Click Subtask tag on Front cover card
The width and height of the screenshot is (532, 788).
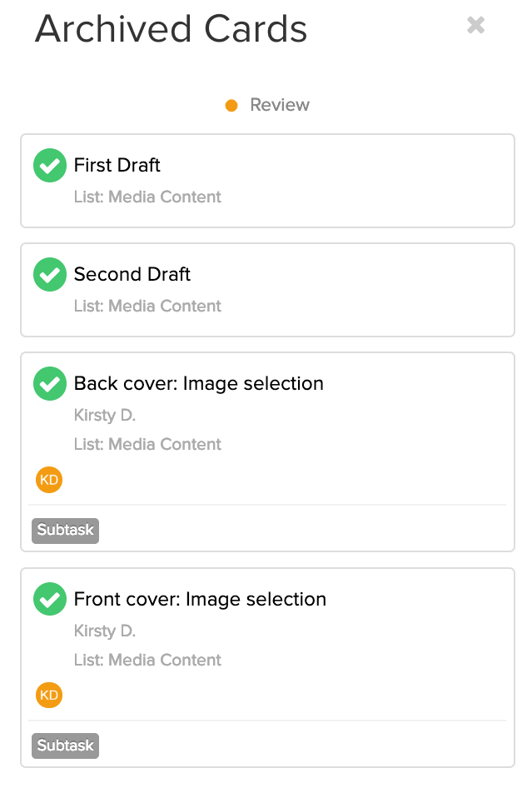pos(65,746)
